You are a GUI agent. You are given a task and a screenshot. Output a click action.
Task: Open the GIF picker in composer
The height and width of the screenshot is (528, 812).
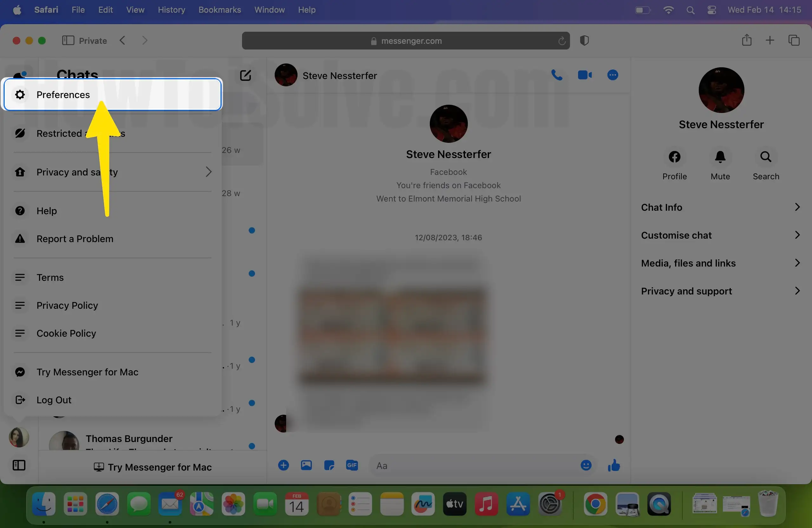[x=352, y=465]
